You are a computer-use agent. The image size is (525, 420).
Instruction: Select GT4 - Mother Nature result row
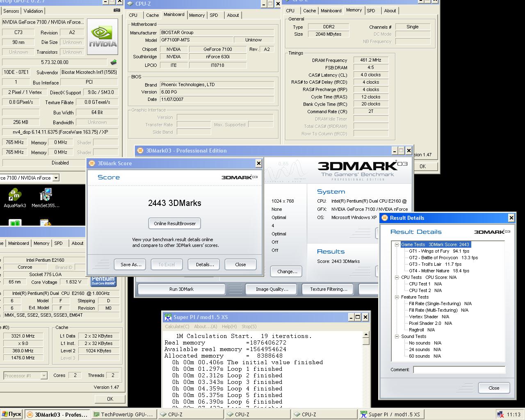(439, 271)
